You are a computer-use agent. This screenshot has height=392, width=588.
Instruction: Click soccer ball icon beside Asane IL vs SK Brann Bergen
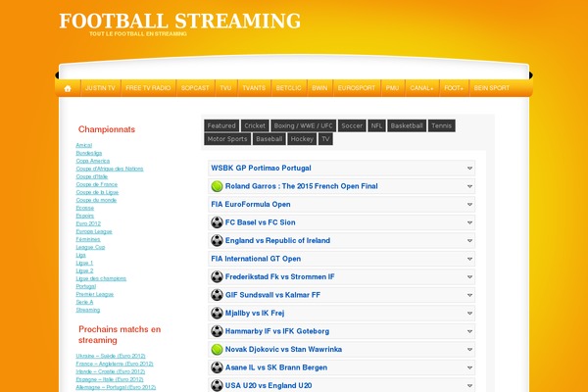pos(217,367)
